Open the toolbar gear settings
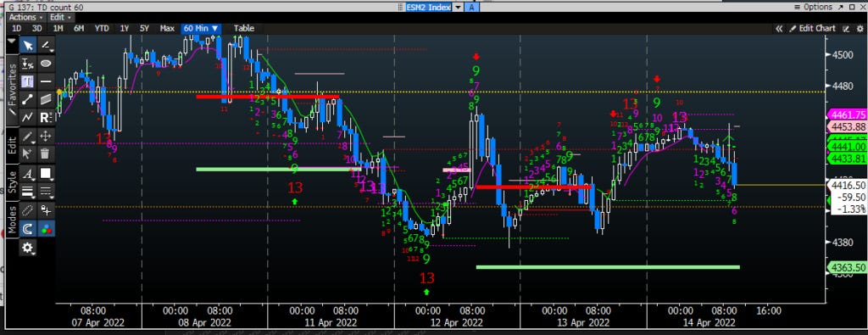Viewport: 868px width, 335px height. tap(28, 248)
